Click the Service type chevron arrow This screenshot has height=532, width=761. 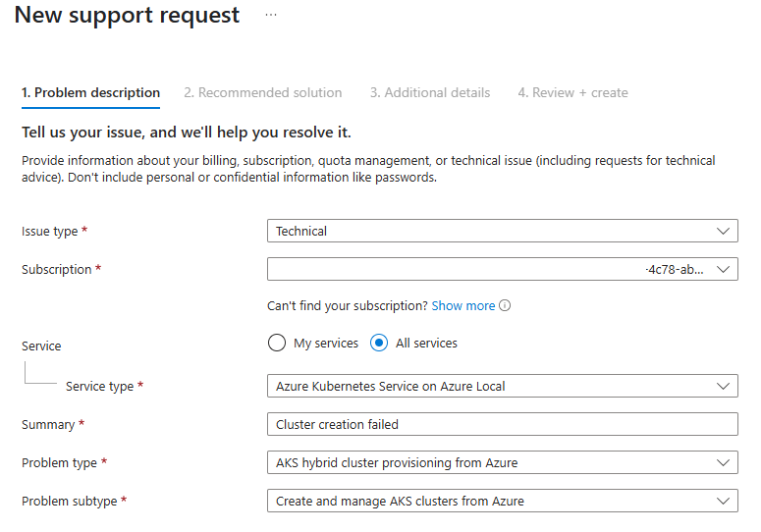point(723,386)
